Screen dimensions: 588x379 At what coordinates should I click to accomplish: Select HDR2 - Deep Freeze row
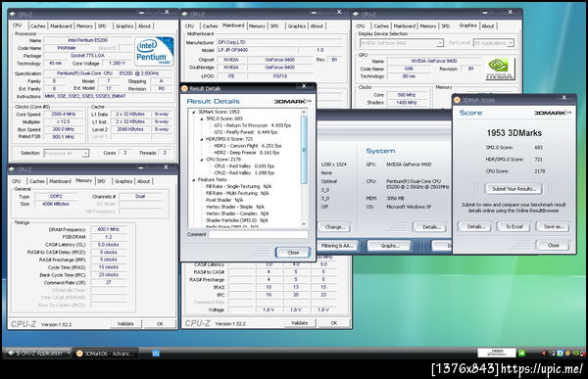246,153
